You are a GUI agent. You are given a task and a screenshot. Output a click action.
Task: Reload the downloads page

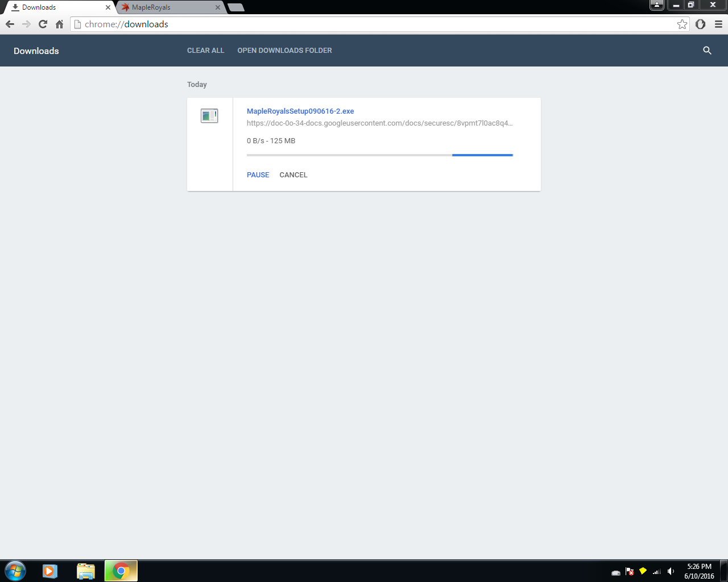[43, 24]
